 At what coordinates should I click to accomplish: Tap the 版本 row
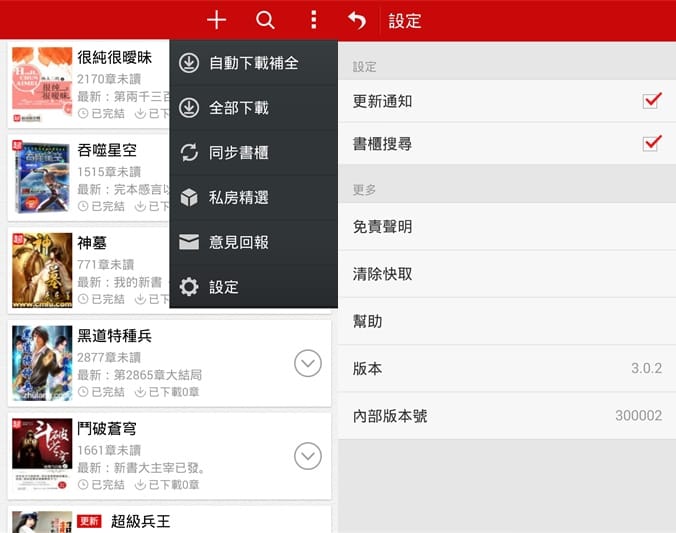coord(507,369)
